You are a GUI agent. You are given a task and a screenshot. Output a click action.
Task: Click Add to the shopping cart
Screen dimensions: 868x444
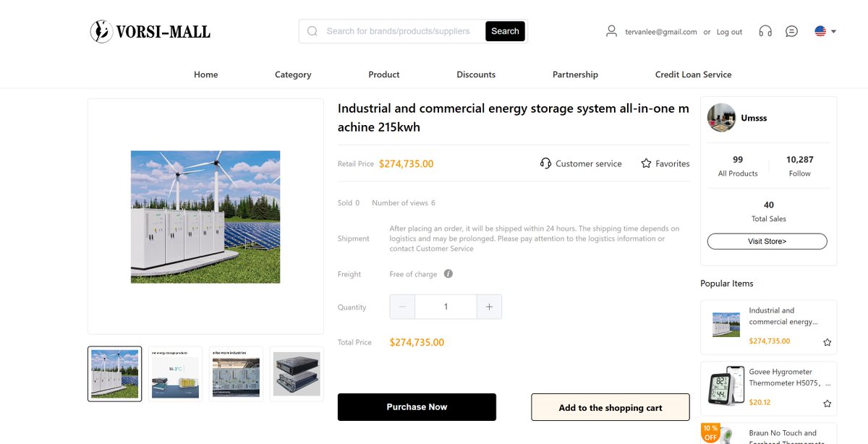click(x=610, y=407)
